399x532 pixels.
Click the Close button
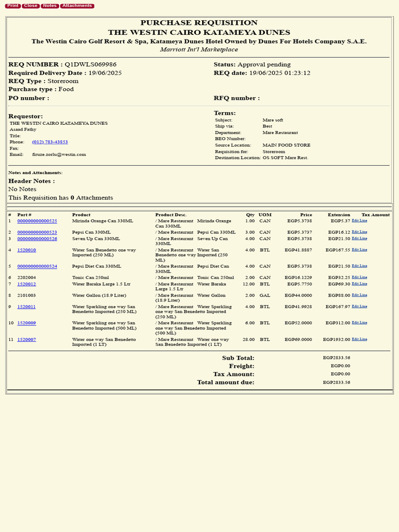(31, 6)
